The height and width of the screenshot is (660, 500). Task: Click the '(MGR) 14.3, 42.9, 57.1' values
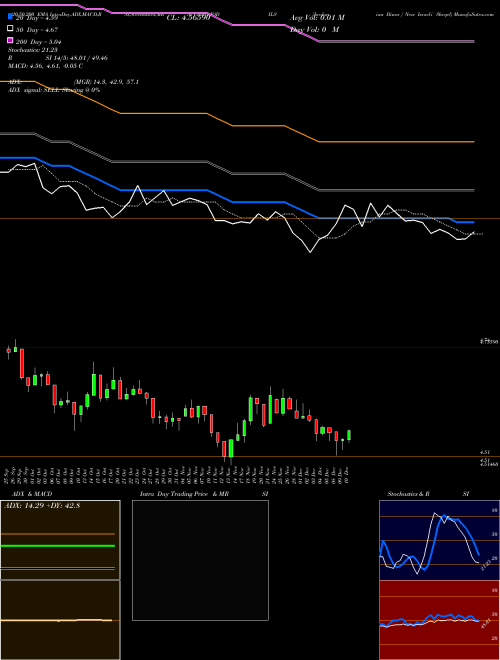106,82
